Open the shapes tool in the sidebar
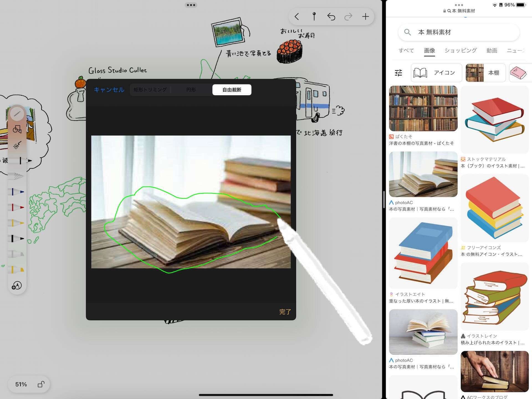Image resolution: width=532 pixels, height=399 pixels. click(17, 129)
